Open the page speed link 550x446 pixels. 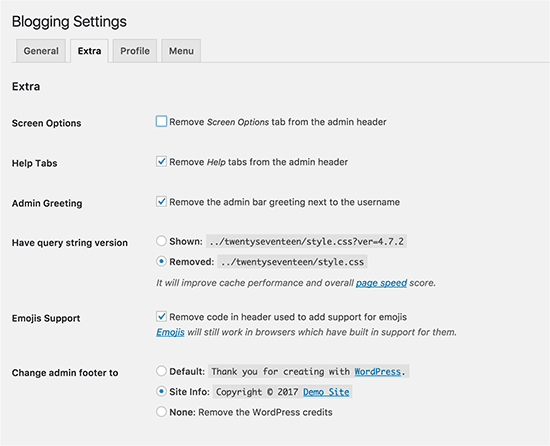point(381,283)
